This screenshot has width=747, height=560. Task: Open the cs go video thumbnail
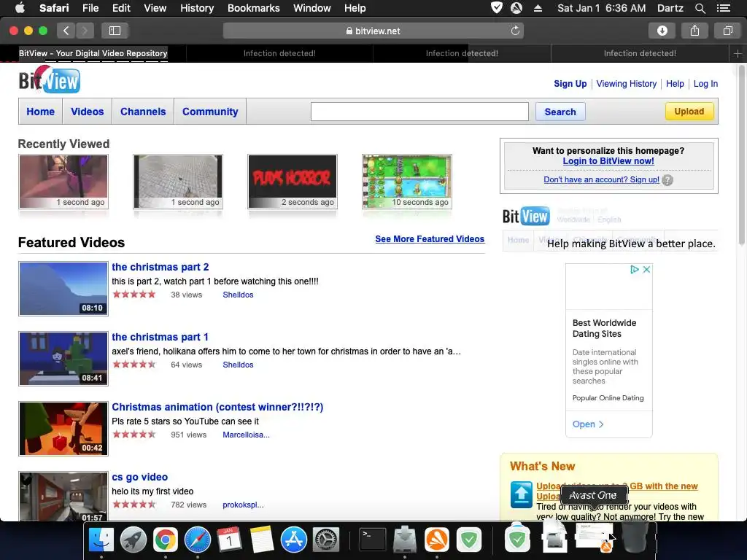(x=63, y=496)
